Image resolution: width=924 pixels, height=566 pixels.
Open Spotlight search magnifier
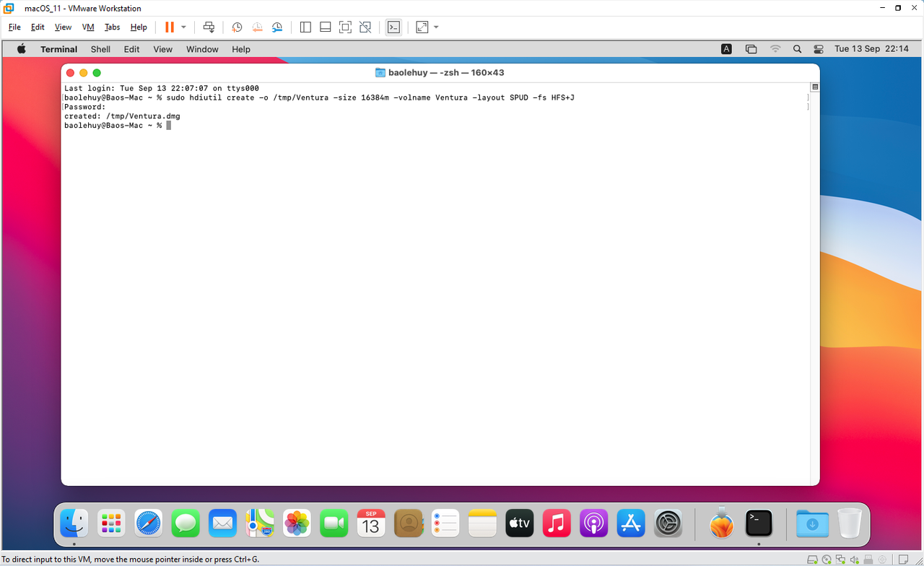797,49
